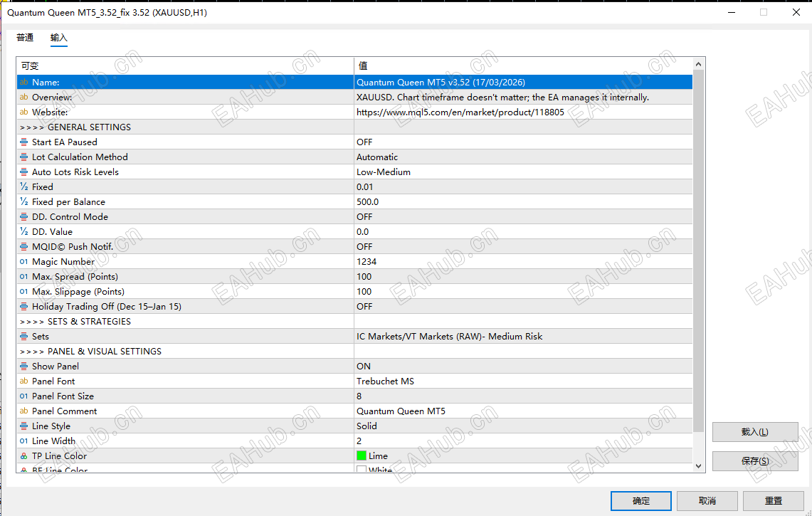The height and width of the screenshot is (516, 812).
Task: Click the enum icon beside DD. Control Mode
Action: 23,217
